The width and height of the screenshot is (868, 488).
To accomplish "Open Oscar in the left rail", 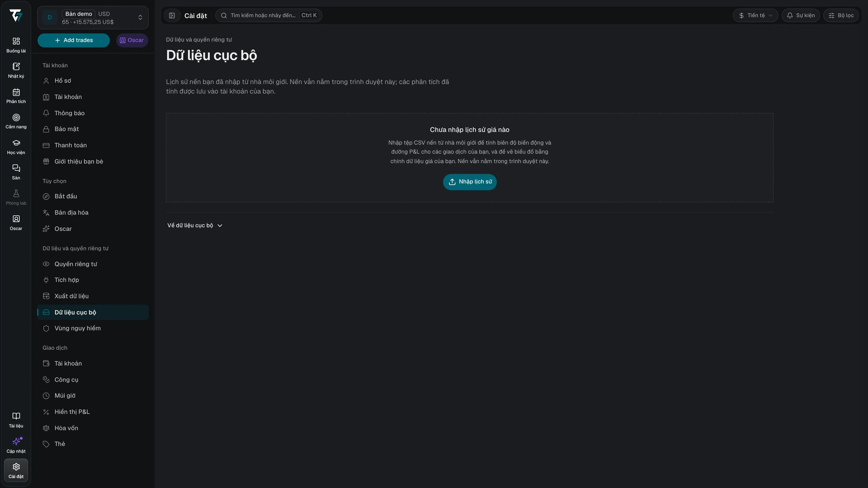I will pos(16,223).
